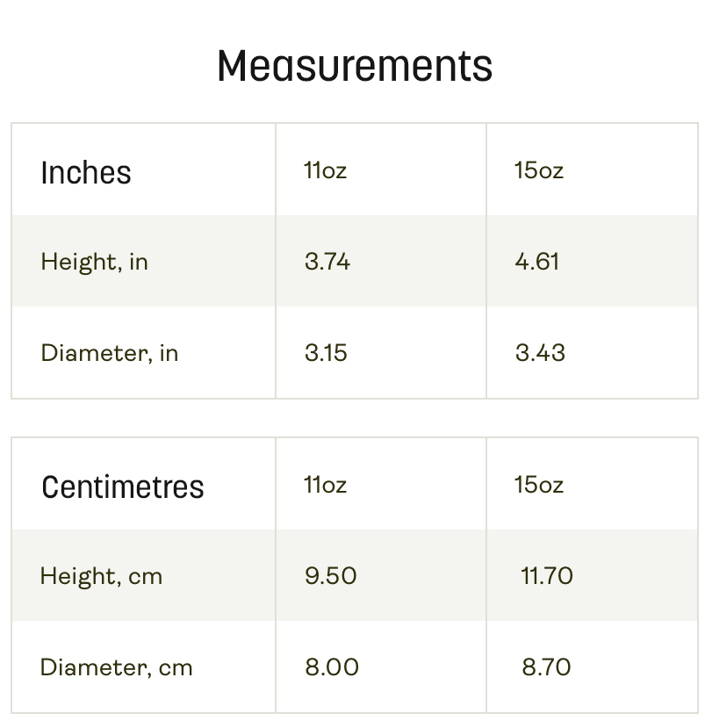Screen dimensions: 712x728
Task: Click the 3.43 diameter value
Action: pos(540,353)
